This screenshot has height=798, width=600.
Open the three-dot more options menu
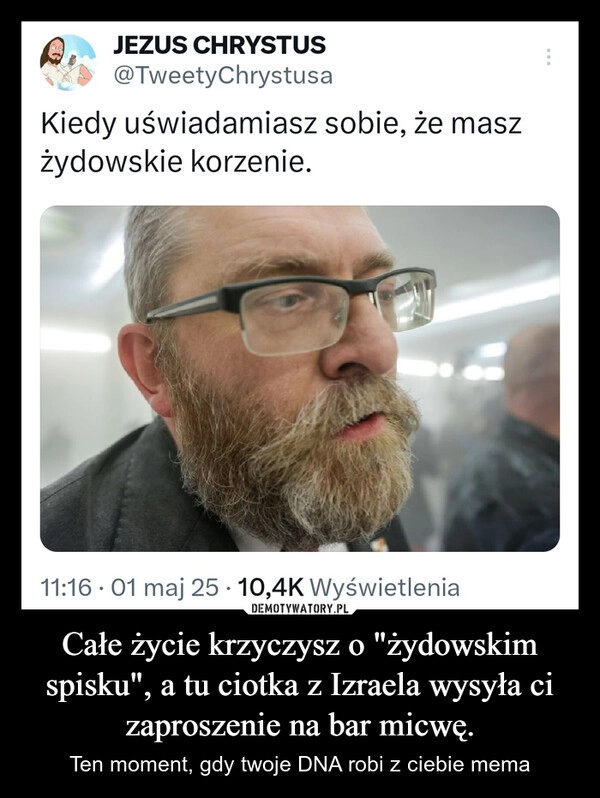click(548, 57)
